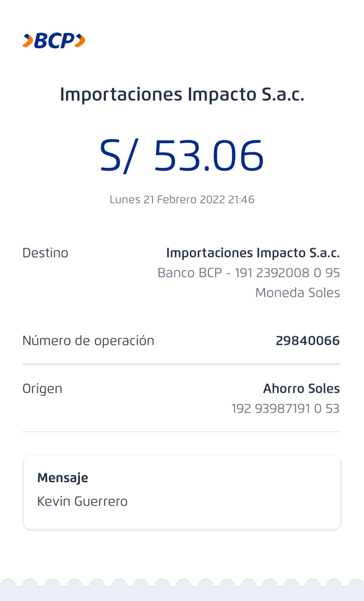This screenshot has height=601, width=364.
Task: Click the BCP logo
Action: click(x=54, y=41)
